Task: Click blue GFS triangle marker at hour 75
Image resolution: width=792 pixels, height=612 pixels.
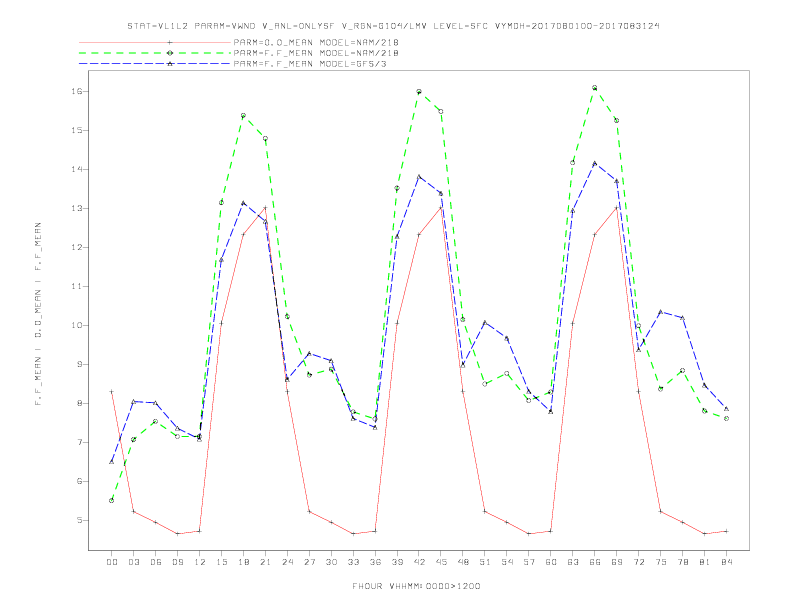Action: click(661, 312)
